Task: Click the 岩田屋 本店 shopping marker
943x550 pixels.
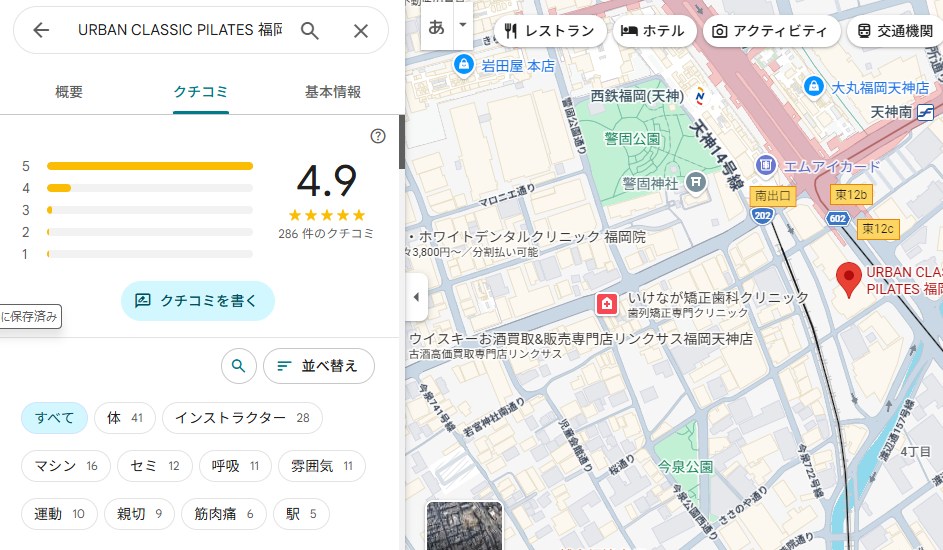Action: point(463,65)
